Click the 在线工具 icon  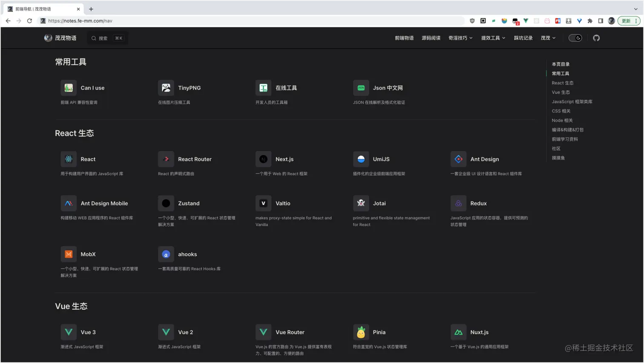point(264,88)
